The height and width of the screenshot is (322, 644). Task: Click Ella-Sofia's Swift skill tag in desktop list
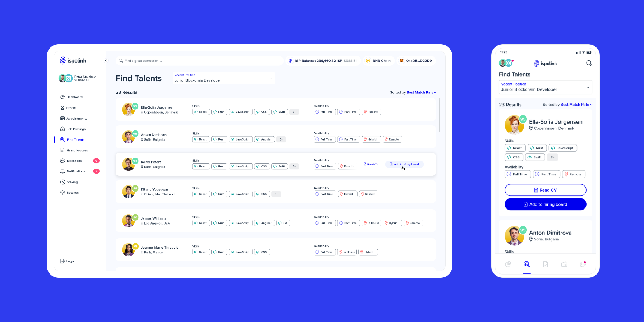(x=280, y=112)
